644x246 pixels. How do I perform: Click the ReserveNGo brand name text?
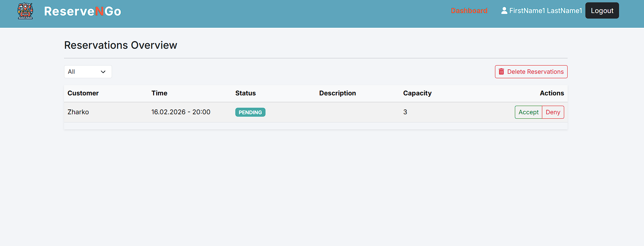(83, 11)
